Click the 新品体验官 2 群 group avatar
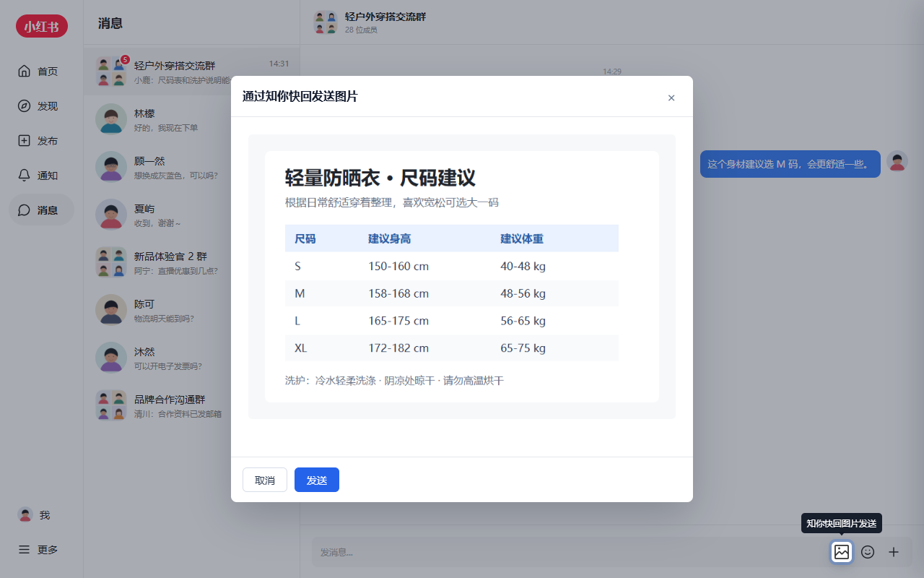 (x=111, y=262)
